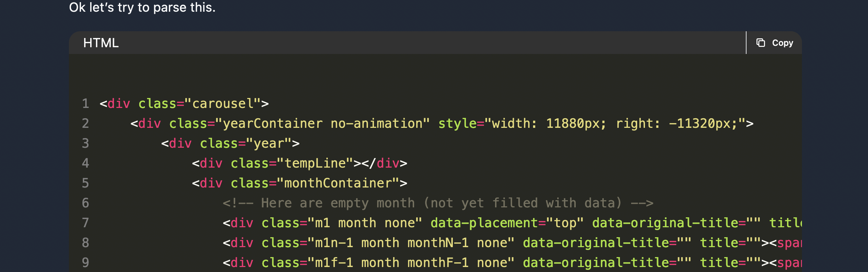Click data-placement="top" attribute on line 7
This screenshot has width=868, height=272.
coord(507,223)
